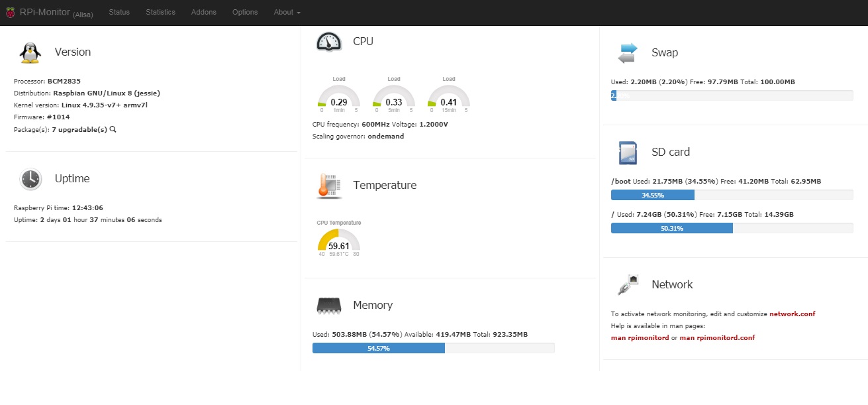Click the Raspberry Pi logo icon
The width and height of the screenshot is (868, 405).
(10, 12)
